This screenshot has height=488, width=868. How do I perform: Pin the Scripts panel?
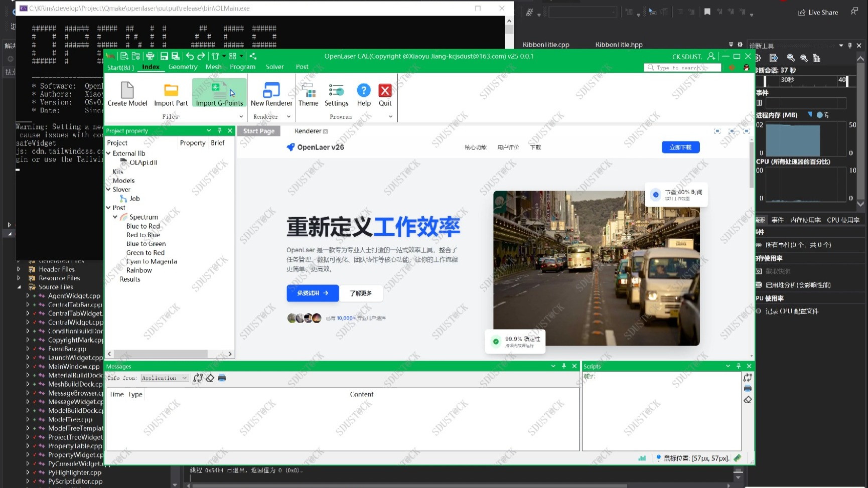pos(739,366)
